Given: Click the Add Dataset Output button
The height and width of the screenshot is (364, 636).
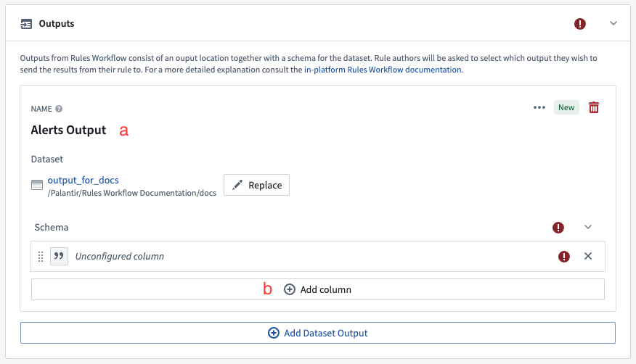Looking at the screenshot, I should click(x=318, y=333).
